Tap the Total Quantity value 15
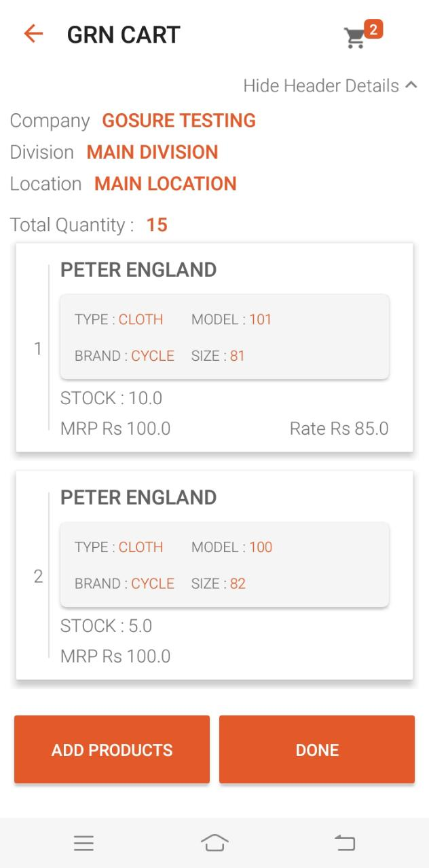The image size is (429, 868). (x=157, y=225)
